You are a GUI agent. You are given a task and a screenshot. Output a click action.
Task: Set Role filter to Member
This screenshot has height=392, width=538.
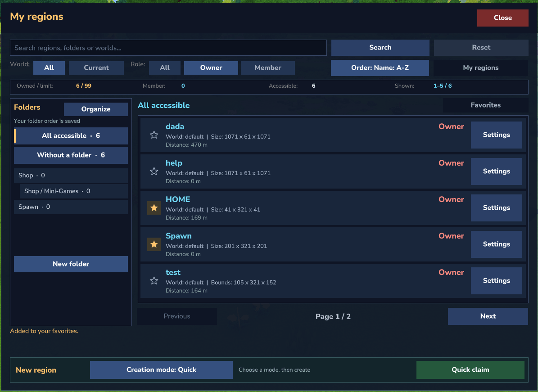pos(267,68)
